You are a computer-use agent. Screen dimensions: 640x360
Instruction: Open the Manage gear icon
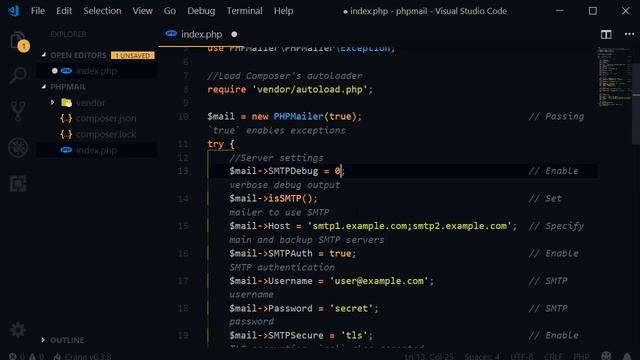(x=18, y=330)
